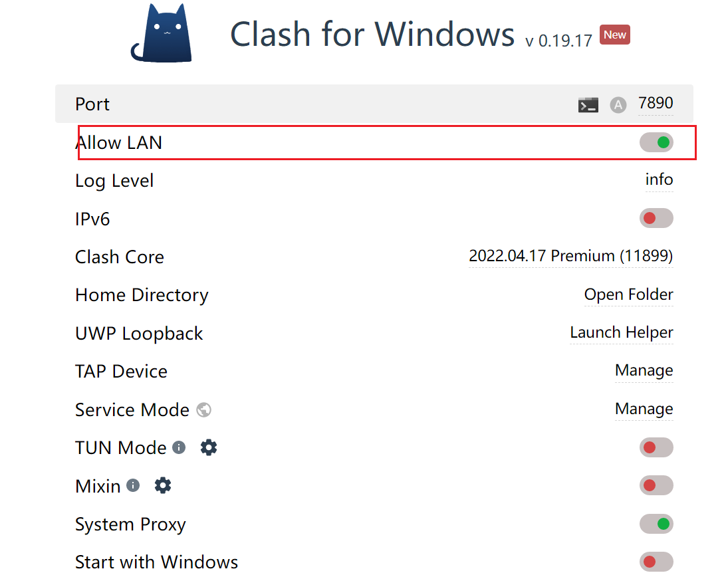Viewport: 728px width, 575px height.
Task: Click the New version badge
Action: point(615,35)
